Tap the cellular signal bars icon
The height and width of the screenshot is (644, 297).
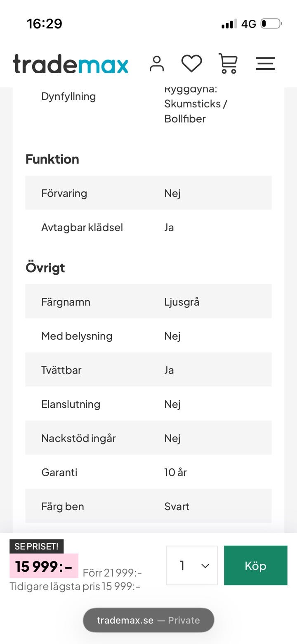229,24
